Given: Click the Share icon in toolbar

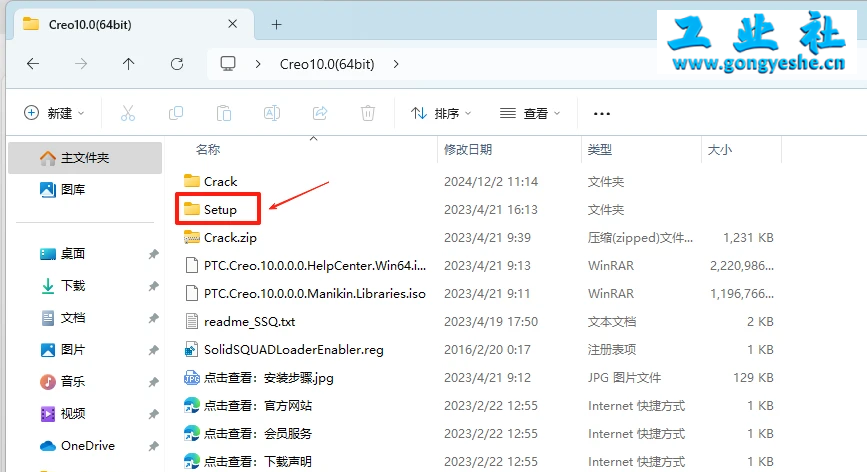Looking at the screenshot, I should tap(320, 113).
